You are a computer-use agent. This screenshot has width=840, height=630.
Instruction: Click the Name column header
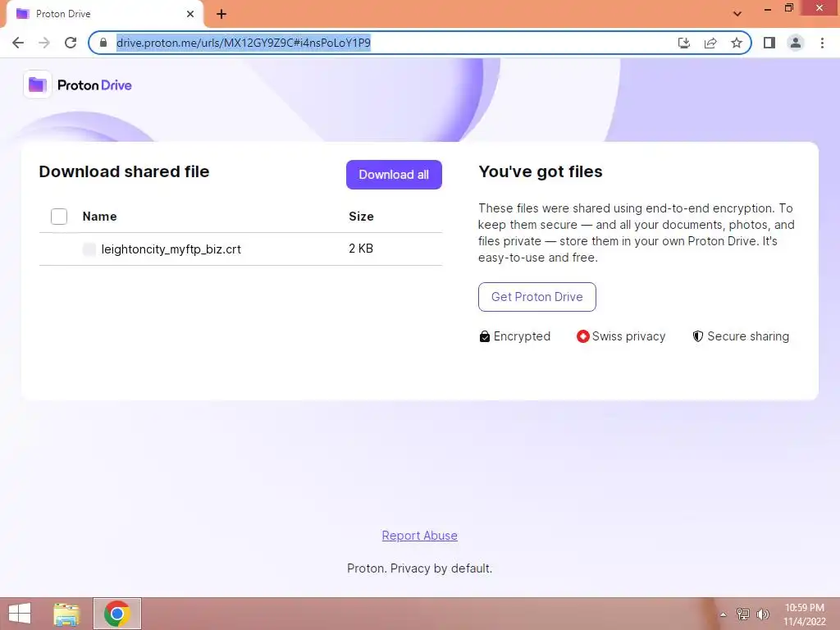tap(99, 217)
